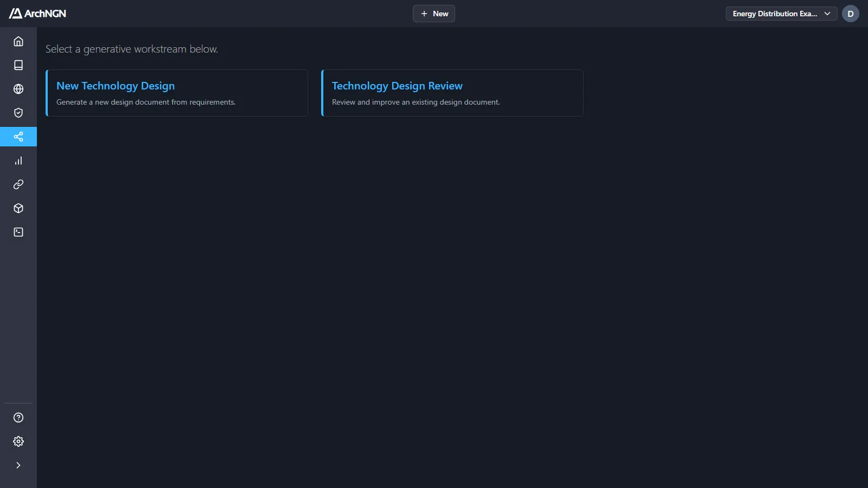Open the Home icon in sidebar
Screen dimensions: 868x488
point(18,41)
